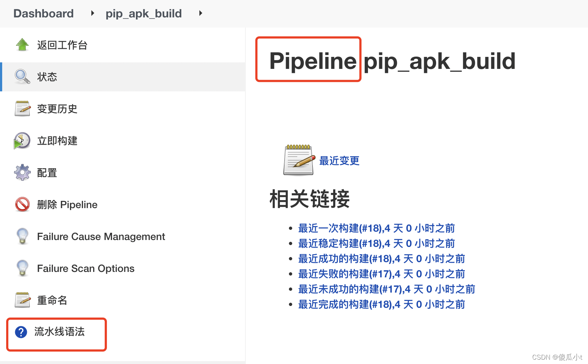
Task: Open 最近失败的构建(#17) link
Action: point(381,274)
